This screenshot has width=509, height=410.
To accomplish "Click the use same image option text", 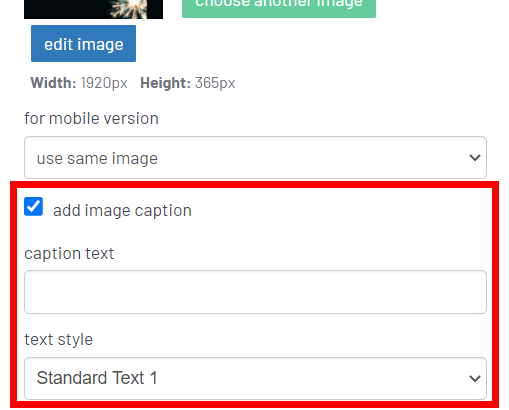I will coord(97,158).
